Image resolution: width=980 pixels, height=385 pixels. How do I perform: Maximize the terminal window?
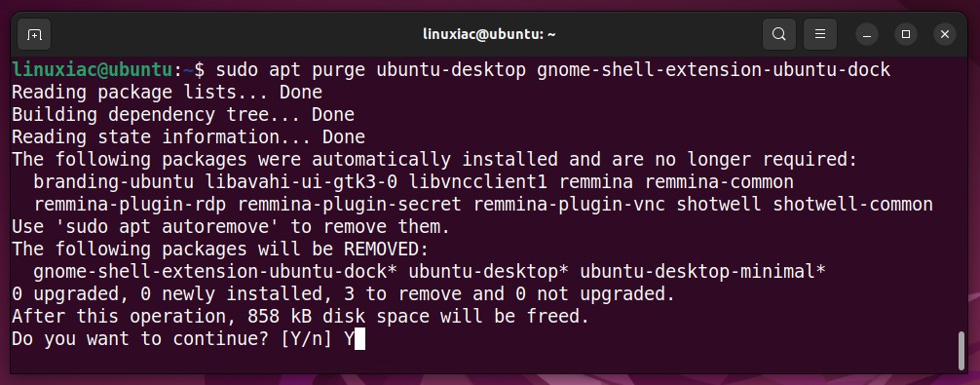click(x=906, y=34)
